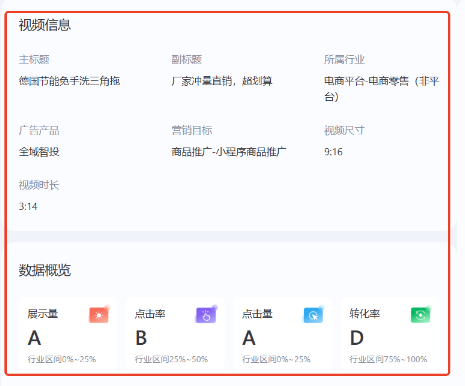Image resolution: width=465 pixels, height=386 pixels.
Task: Click the duration value 3:14
Action: point(28,207)
